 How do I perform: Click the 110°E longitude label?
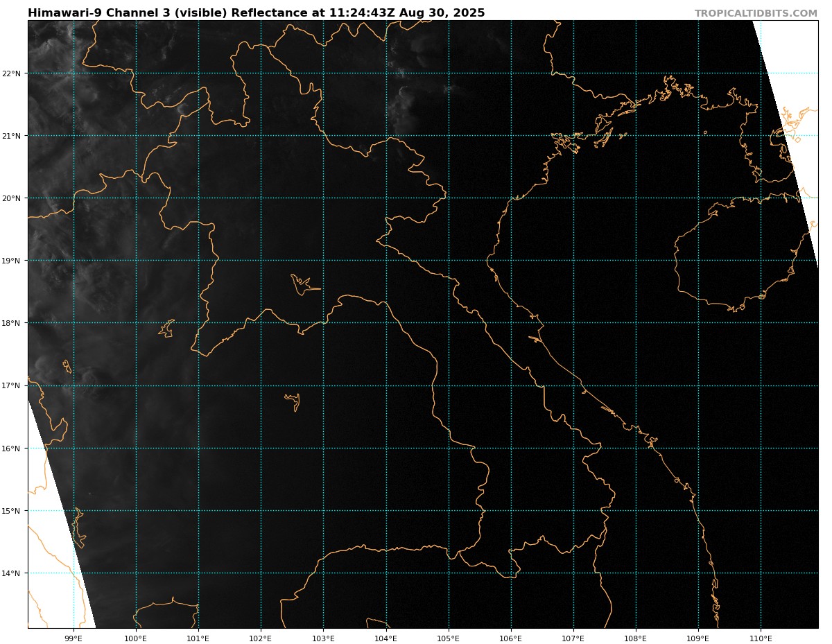pyautogui.click(x=761, y=638)
